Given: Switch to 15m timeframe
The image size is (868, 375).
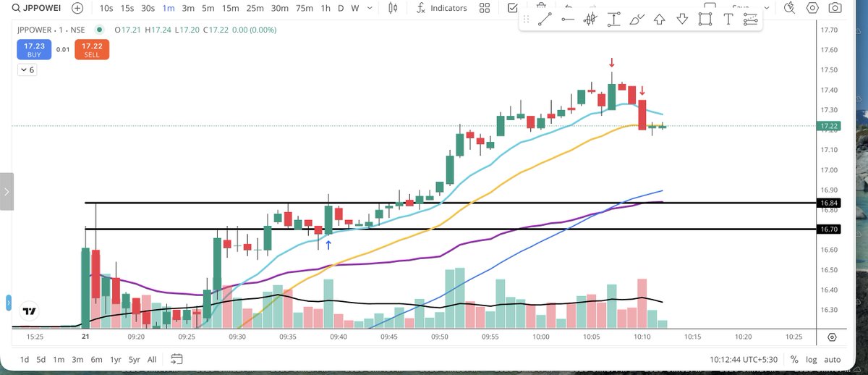Looking at the screenshot, I should coord(230,8).
